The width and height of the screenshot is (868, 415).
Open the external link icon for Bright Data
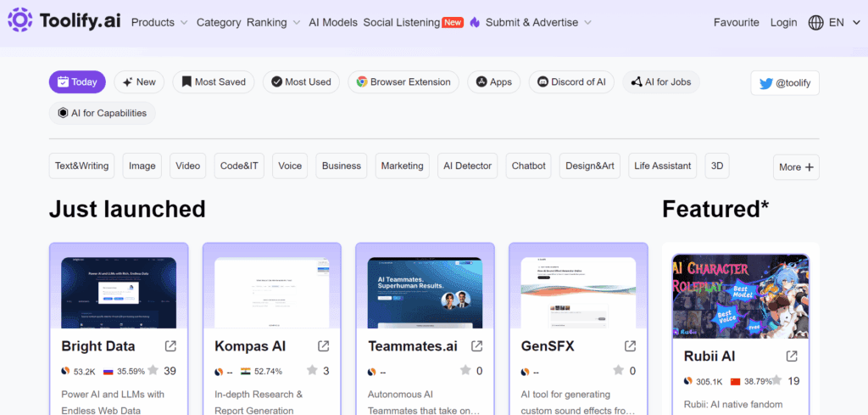[170, 346]
